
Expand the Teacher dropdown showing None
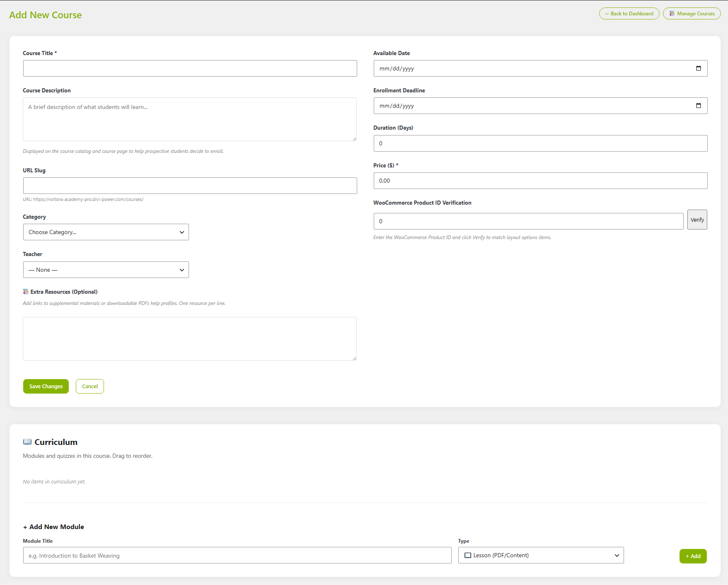tap(106, 270)
